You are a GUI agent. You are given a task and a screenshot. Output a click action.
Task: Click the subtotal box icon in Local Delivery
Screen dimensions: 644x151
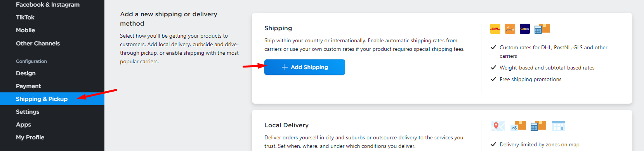click(x=518, y=126)
